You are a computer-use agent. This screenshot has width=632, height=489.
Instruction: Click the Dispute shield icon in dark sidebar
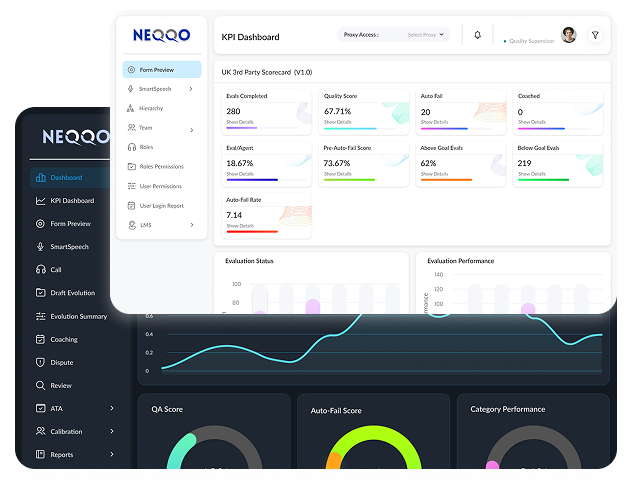(x=40, y=362)
